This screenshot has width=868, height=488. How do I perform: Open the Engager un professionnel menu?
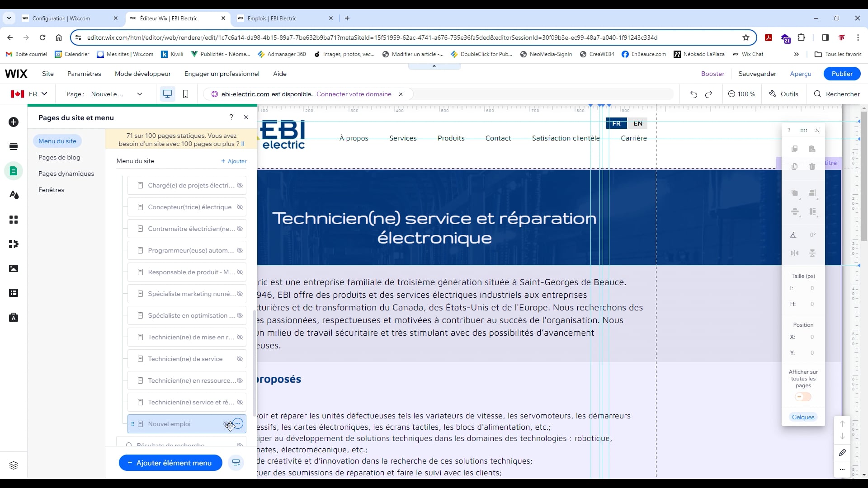tap(222, 74)
